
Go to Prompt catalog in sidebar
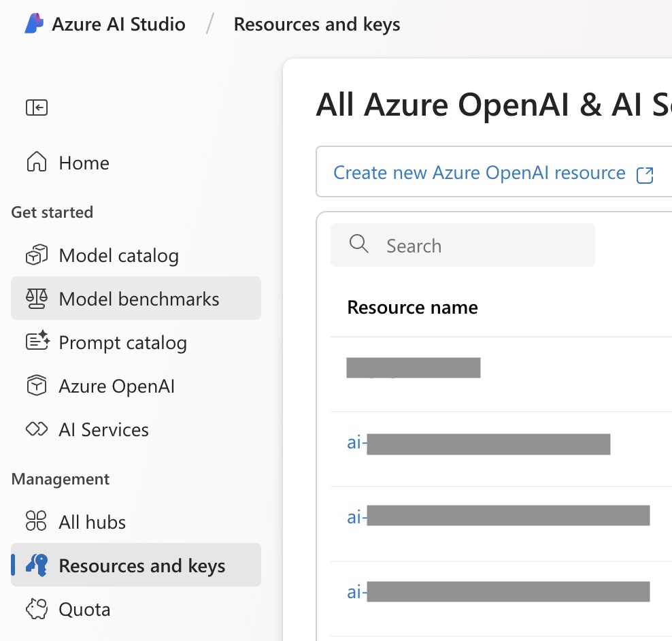coord(122,342)
